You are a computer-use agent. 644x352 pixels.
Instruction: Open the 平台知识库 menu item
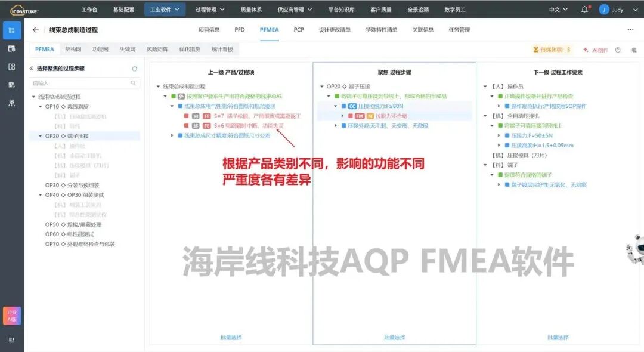pyautogui.click(x=341, y=10)
